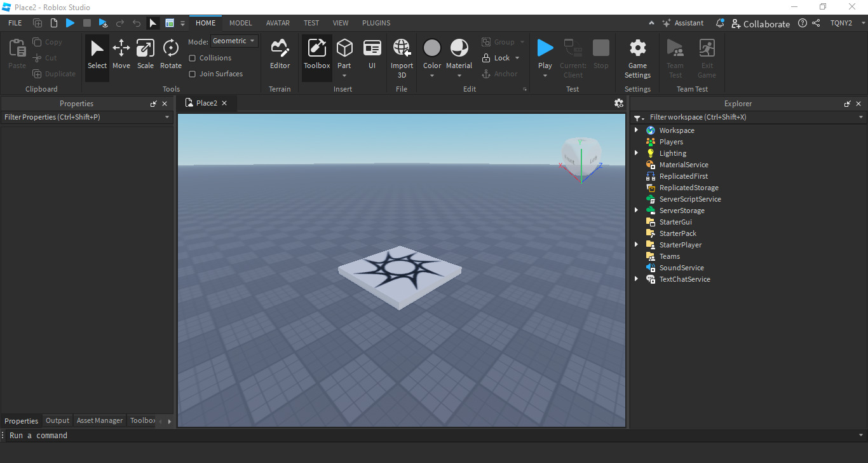868x463 pixels.
Task: Expand the Lighting tree item
Action: [x=637, y=153]
